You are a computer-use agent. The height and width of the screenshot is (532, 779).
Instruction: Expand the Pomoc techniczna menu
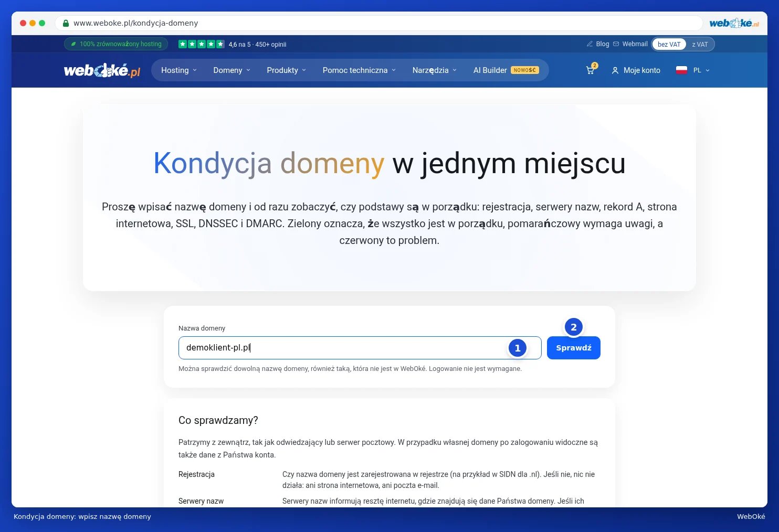(360, 70)
